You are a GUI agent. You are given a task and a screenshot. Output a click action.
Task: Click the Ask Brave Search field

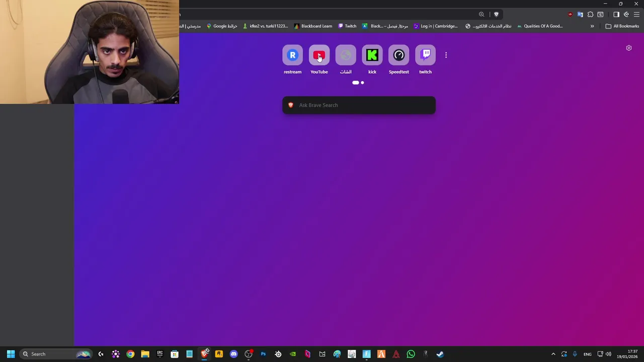pyautogui.click(x=359, y=105)
